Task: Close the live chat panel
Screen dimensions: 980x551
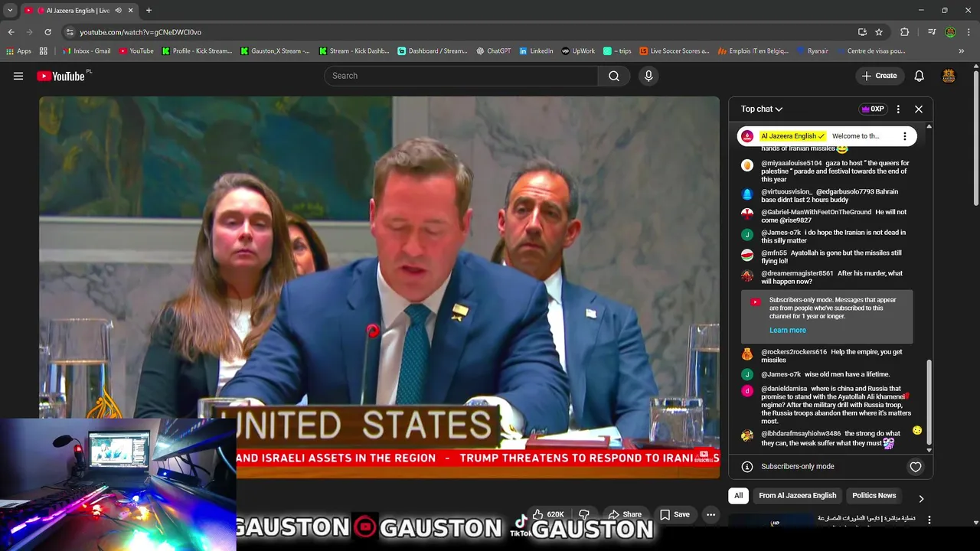Action: click(x=919, y=109)
